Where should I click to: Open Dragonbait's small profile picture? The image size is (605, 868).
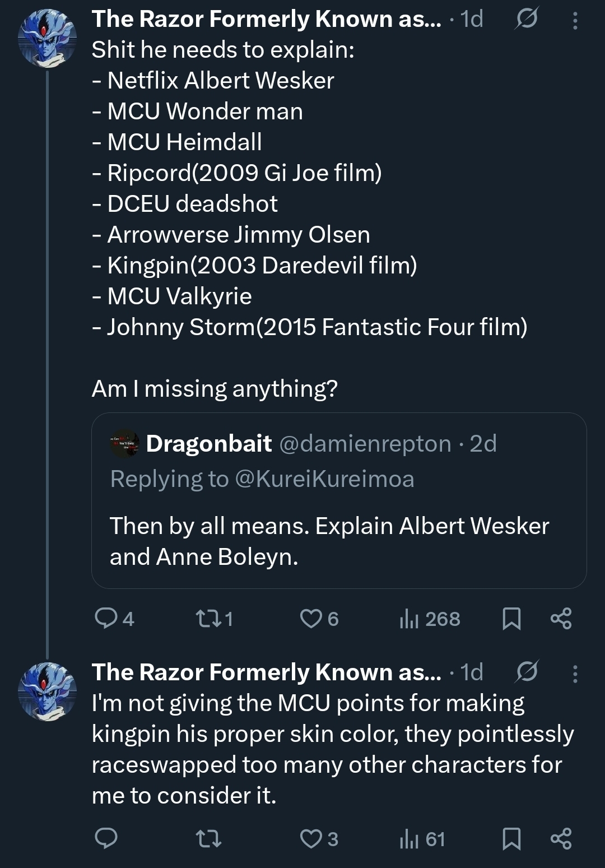[x=124, y=443]
